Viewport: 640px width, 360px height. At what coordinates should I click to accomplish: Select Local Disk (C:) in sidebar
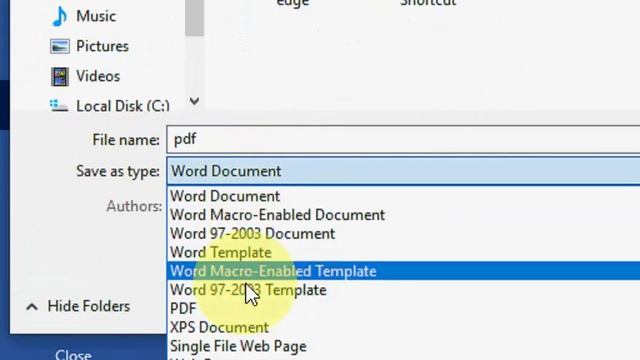coord(122,106)
